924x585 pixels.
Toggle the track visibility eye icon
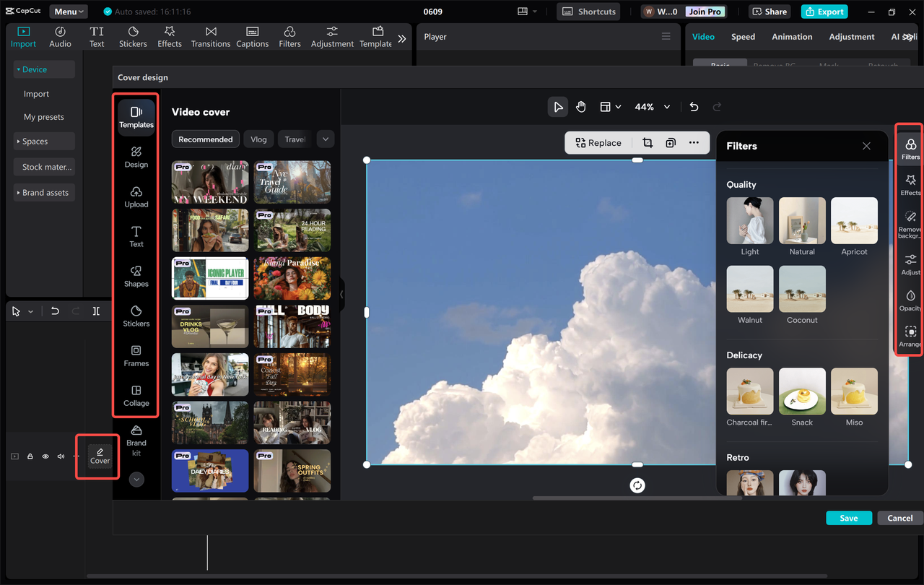point(45,456)
